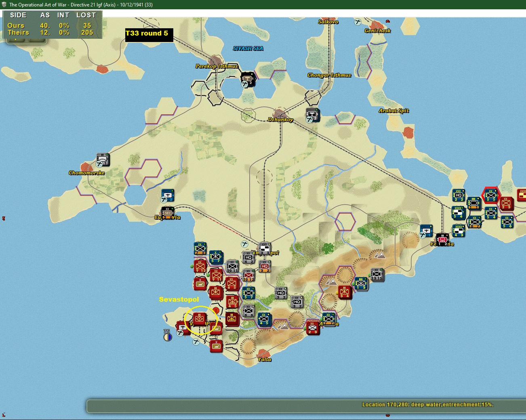
Task: Click the airfield symbol northwest of Simferopol
Action: coord(244,244)
